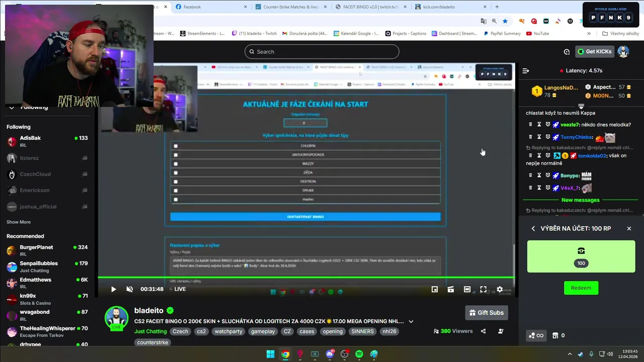Expand the full stream title

pos(411,321)
